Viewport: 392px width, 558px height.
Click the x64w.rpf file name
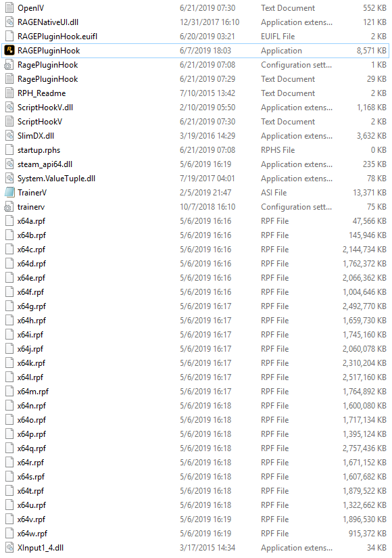coord(32,534)
